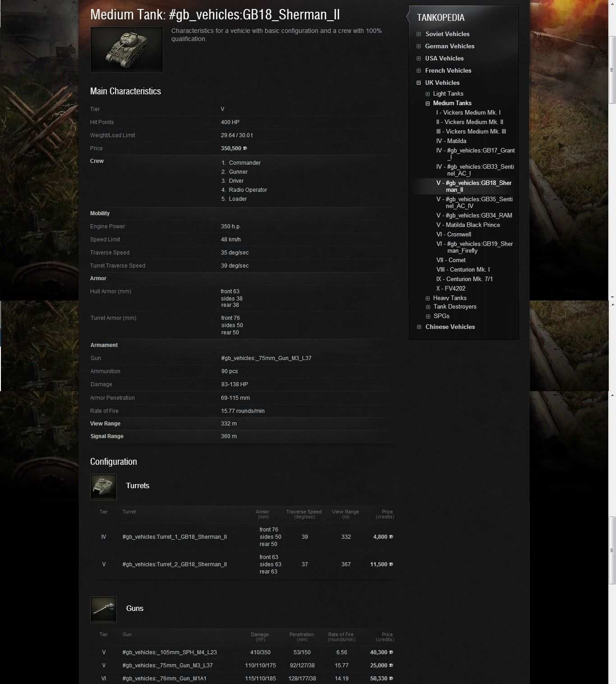Click the top vertical scrollbar thumb
This screenshot has height=684, width=616.
612,70
